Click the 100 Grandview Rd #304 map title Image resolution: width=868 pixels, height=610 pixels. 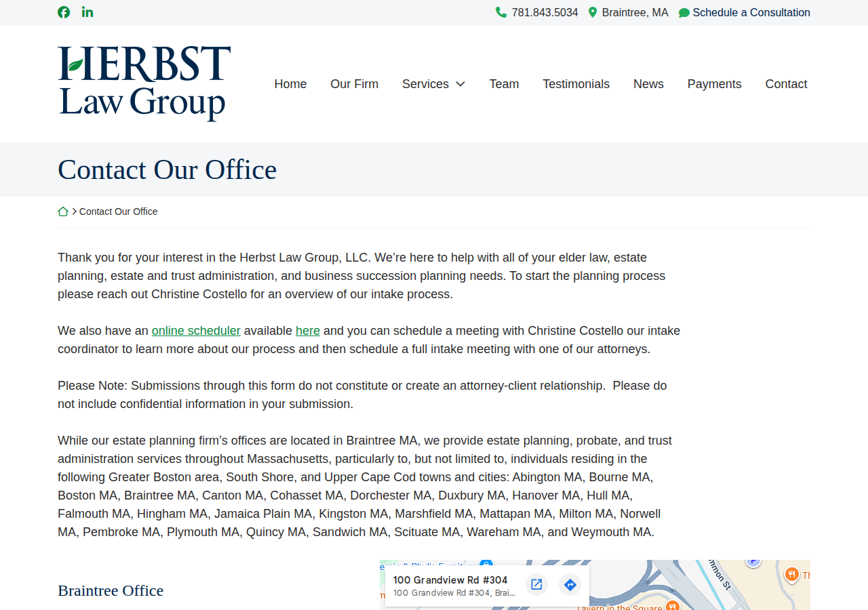[450, 580]
